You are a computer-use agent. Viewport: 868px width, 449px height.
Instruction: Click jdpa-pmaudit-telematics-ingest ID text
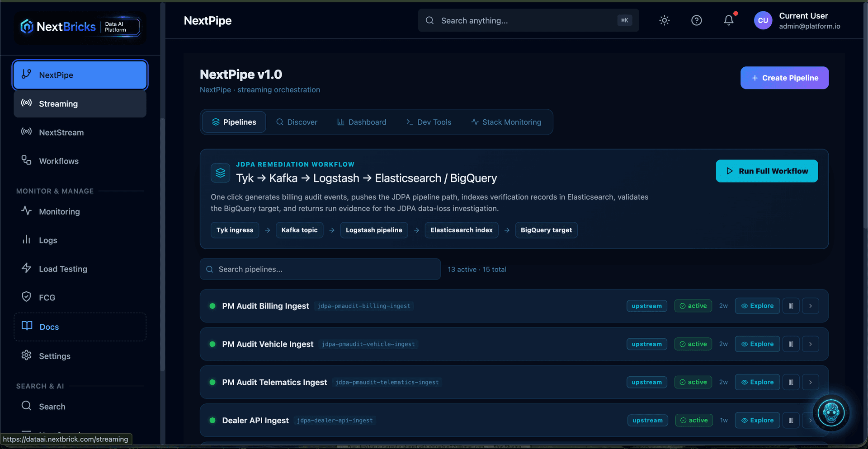(x=387, y=382)
